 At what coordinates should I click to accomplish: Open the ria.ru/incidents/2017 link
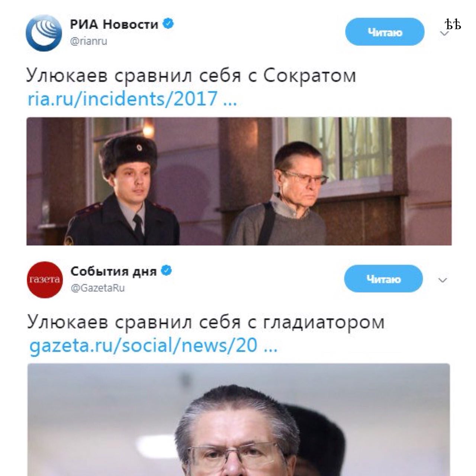132,99
